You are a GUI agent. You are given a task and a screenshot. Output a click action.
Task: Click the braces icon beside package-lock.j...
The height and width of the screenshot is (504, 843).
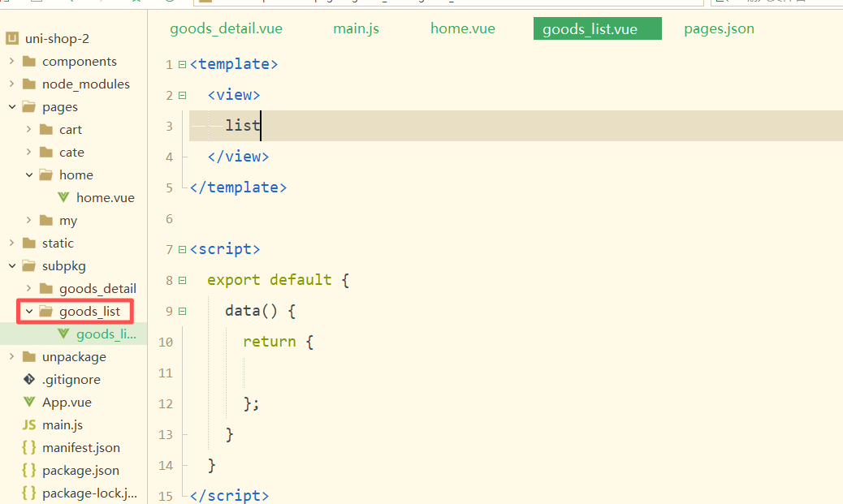coord(29,493)
